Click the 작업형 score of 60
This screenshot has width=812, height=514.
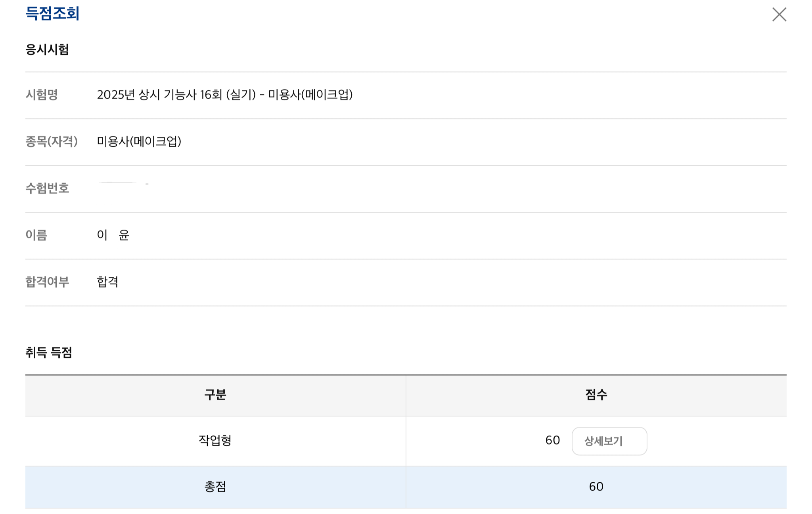click(552, 441)
